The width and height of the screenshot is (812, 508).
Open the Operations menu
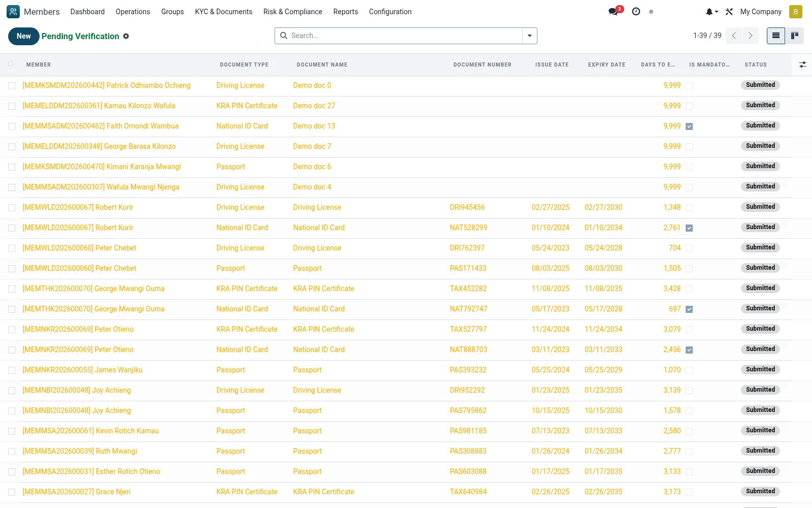click(x=133, y=12)
